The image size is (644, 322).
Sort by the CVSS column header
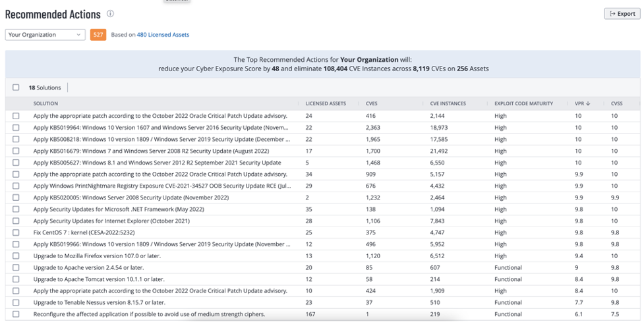pyautogui.click(x=616, y=103)
